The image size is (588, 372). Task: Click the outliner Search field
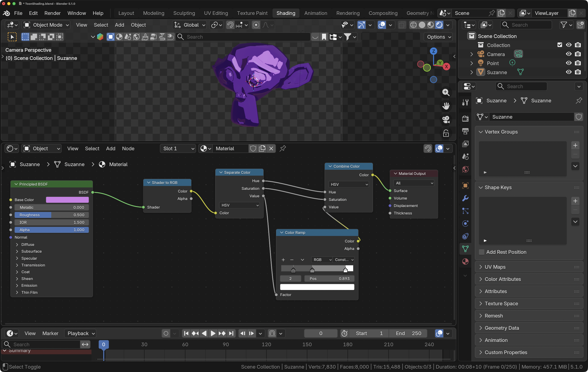(526, 25)
